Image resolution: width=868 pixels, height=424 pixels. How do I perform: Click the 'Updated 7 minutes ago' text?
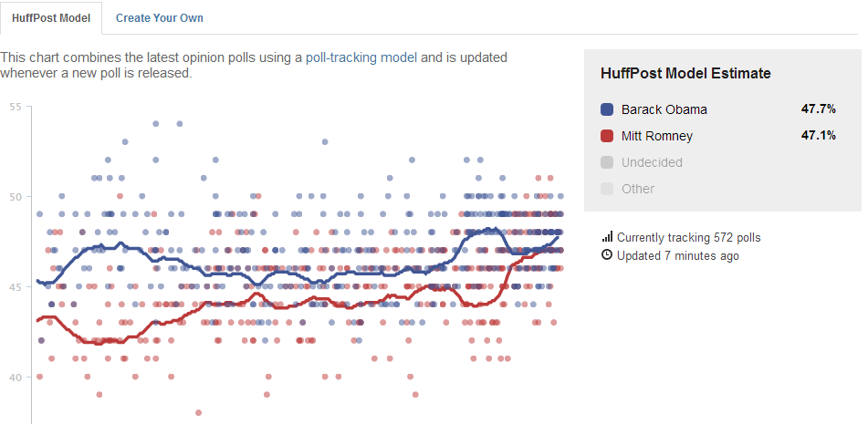click(x=678, y=255)
